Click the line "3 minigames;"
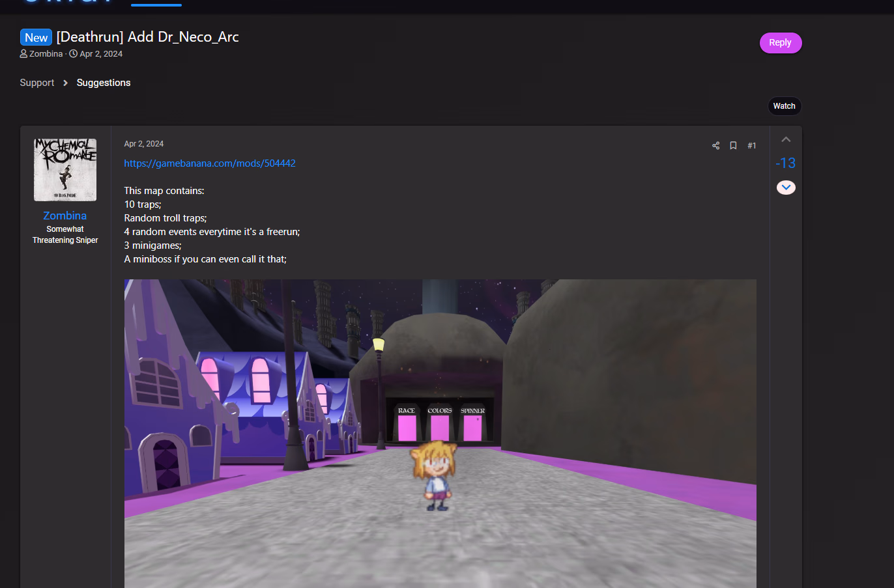Image resolution: width=894 pixels, height=588 pixels. click(153, 245)
